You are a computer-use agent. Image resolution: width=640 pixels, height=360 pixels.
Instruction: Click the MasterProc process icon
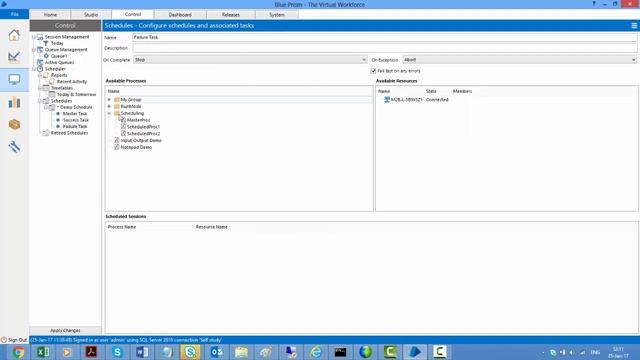(x=123, y=120)
